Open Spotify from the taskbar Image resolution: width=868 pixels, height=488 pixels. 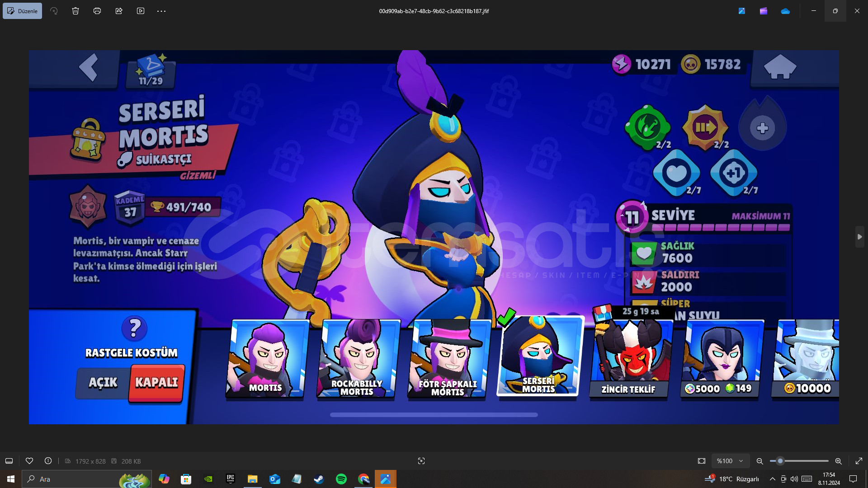coord(341,479)
